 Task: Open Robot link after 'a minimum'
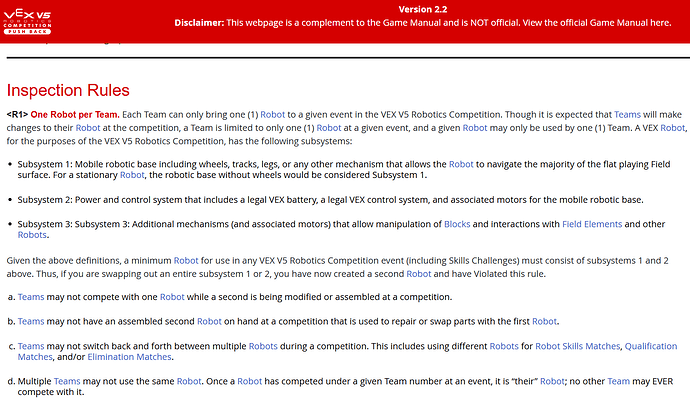[186, 261]
